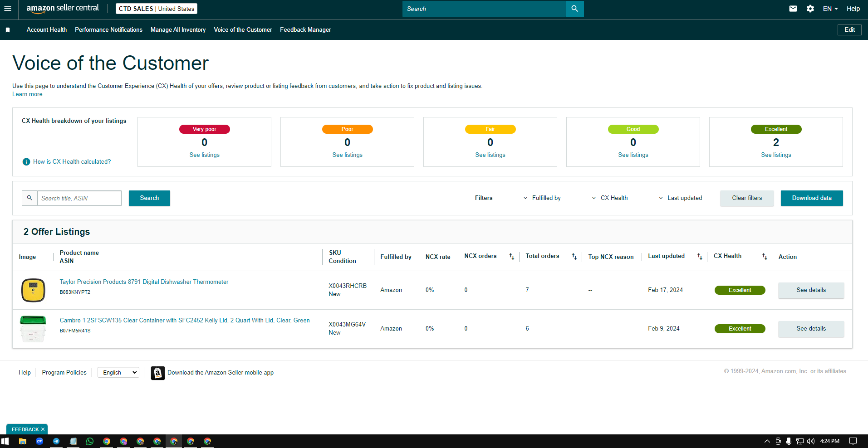868x448 pixels.
Task: Open the Windows notification center icon
Action: point(853,441)
